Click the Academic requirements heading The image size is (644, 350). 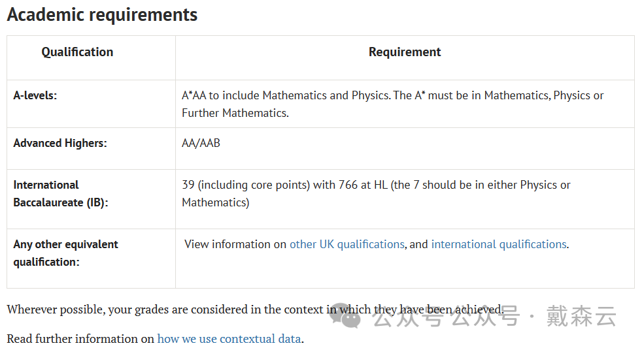point(102,15)
